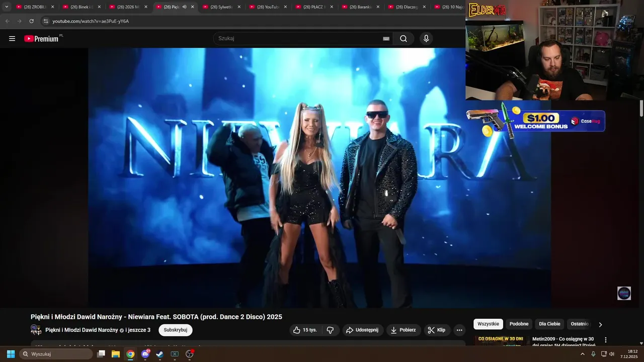This screenshot has height=362, width=644.
Task: Open the tab search dropdown arrow
Action: click(x=7, y=7)
